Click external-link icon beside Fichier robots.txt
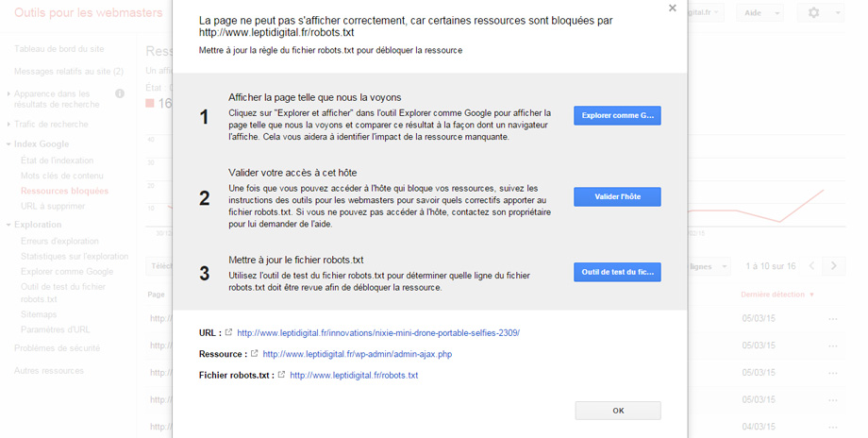 coord(281,375)
